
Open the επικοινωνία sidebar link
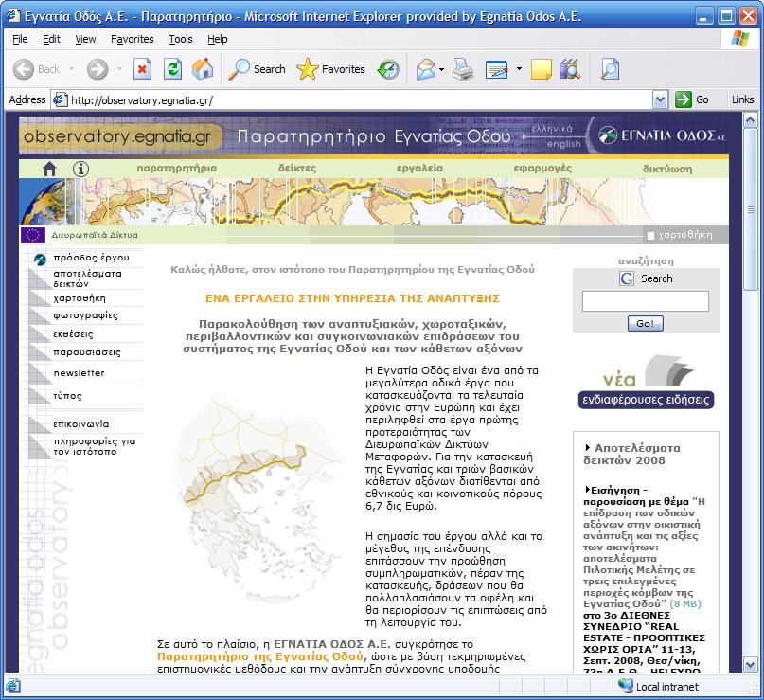pos(80,424)
